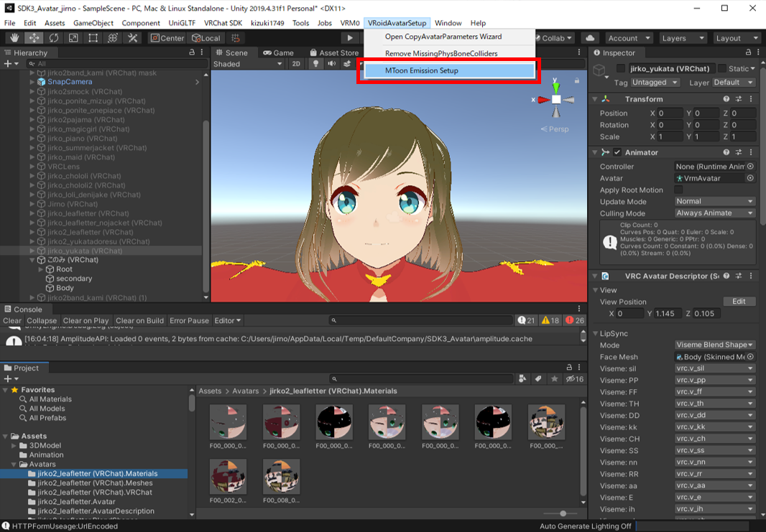Viewport: 766px width, 532px height.
Task: Open cloud services icon
Action: click(590, 38)
